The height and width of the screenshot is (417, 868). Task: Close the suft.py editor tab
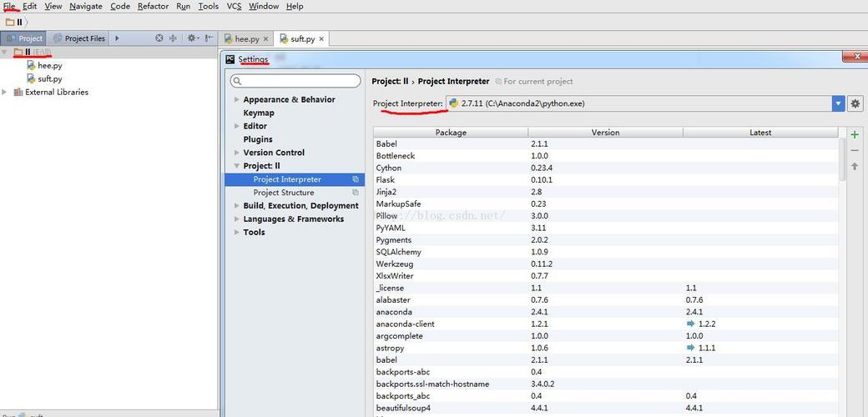[x=321, y=39]
